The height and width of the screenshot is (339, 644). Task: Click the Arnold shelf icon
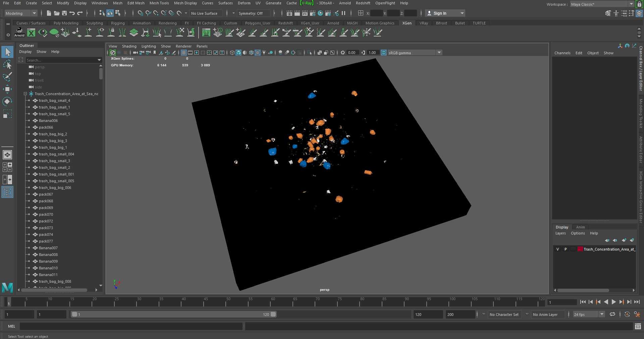point(19,32)
